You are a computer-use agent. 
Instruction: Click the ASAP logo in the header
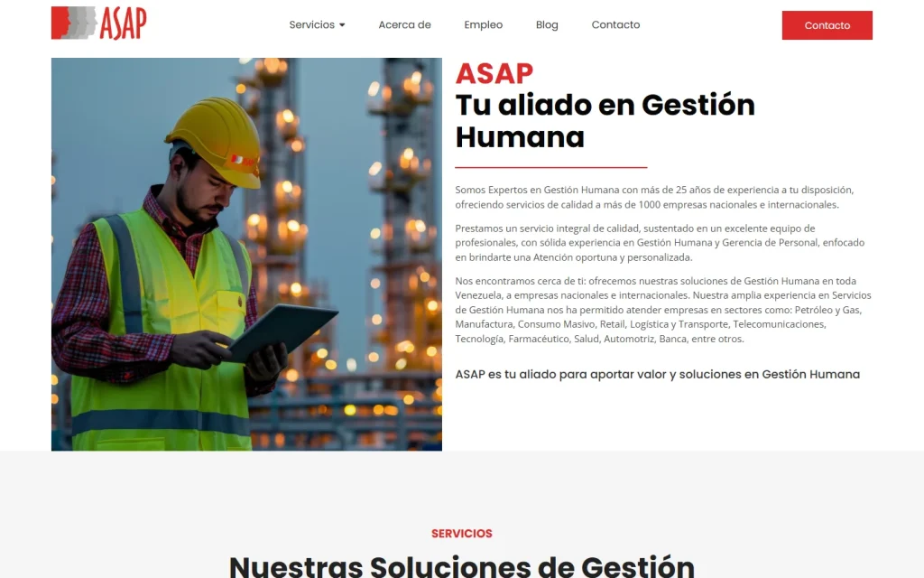click(99, 23)
